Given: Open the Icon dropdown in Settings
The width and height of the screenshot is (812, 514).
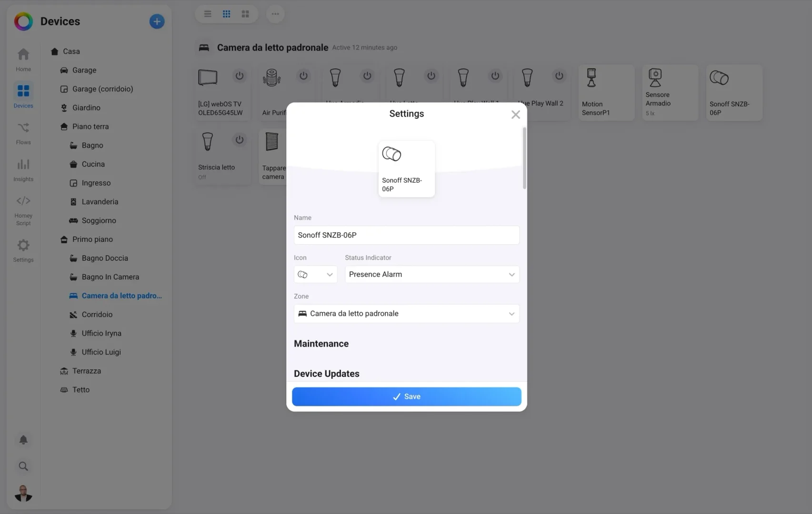Looking at the screenshot, I should (x=316, y=275).
